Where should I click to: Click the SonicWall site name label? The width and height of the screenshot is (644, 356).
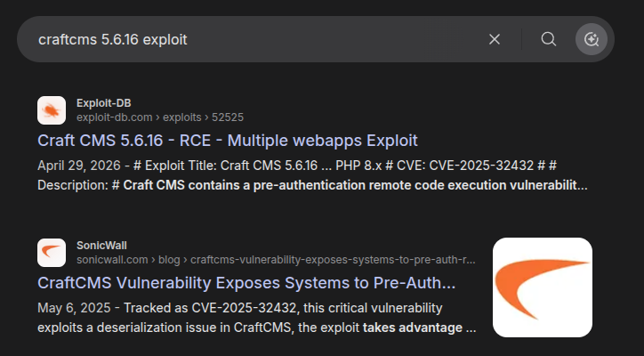(101, 246)
